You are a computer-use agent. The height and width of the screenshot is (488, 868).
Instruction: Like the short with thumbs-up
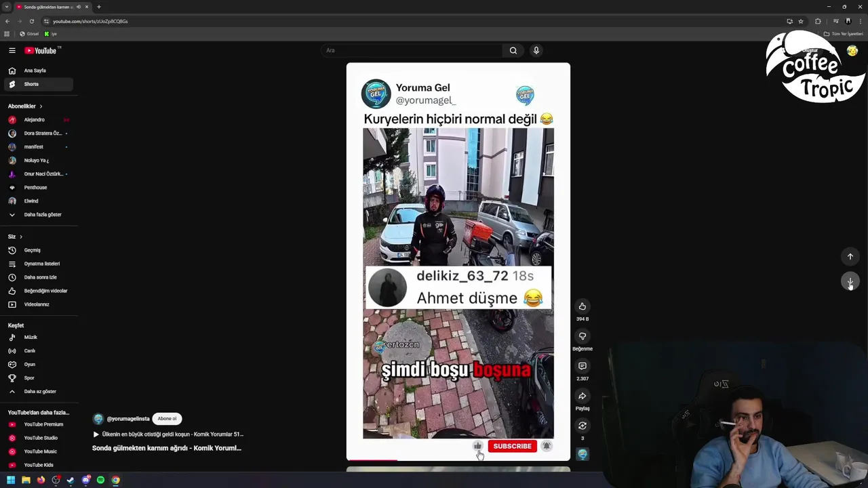582,306
